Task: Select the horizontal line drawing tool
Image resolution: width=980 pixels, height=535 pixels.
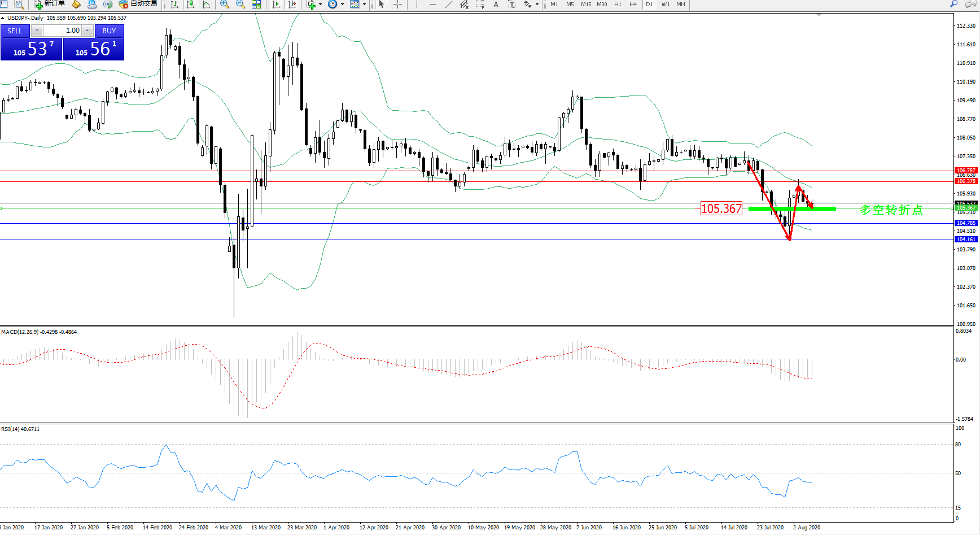Action: (x=433, y=5)
